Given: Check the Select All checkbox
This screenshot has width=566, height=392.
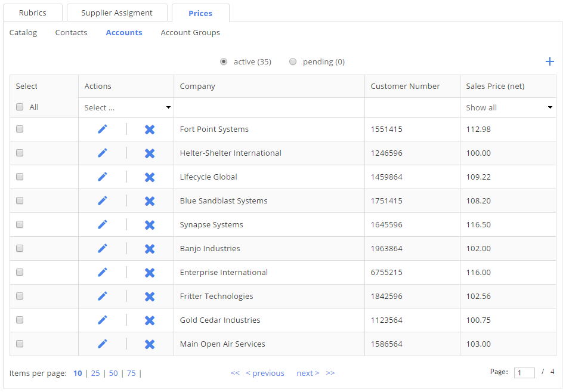Looking at the screenshot, I should point(20,107).
